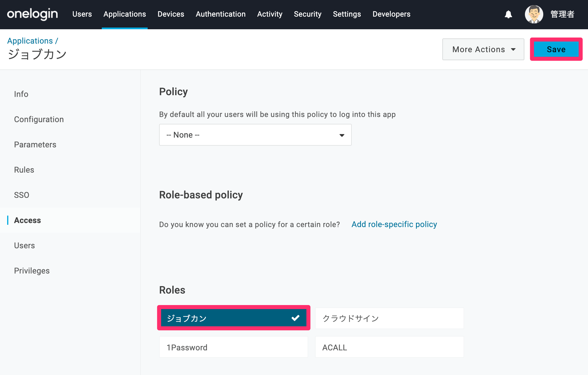Switch to the Users sidebar tab
Screen dimensions: 588x375
point(24,245)
